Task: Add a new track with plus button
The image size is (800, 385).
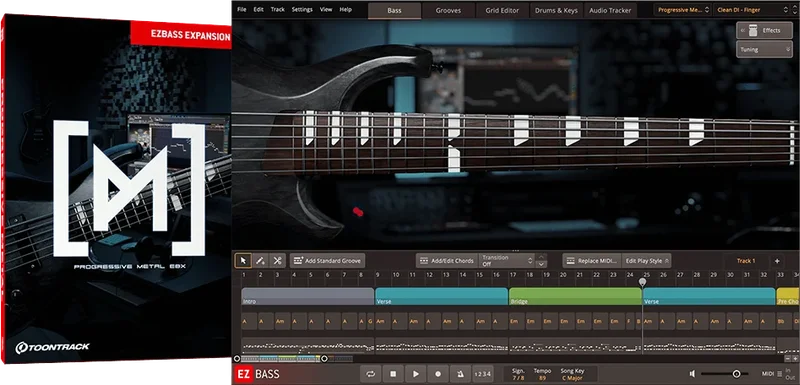Action: tap(777, 261)
